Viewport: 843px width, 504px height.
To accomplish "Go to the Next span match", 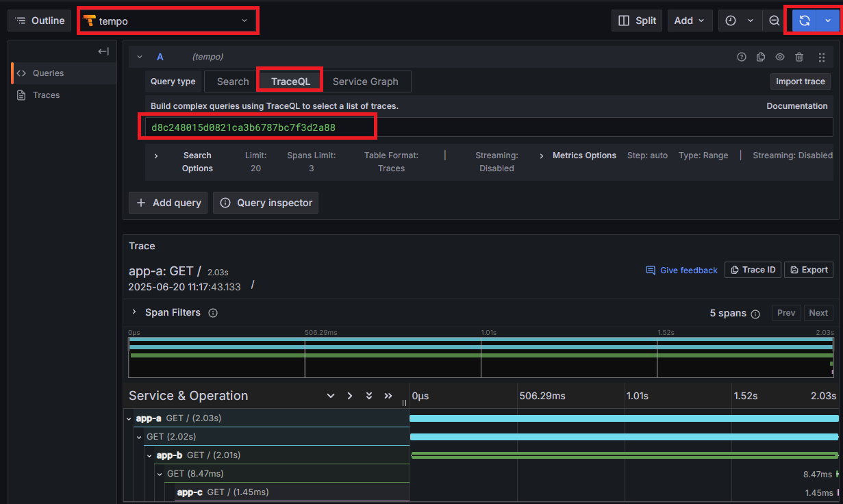I will pos(818,313).
